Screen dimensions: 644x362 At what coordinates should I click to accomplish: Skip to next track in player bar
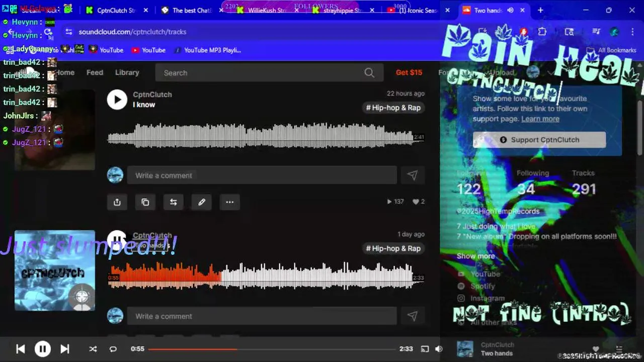coord(65,349)
